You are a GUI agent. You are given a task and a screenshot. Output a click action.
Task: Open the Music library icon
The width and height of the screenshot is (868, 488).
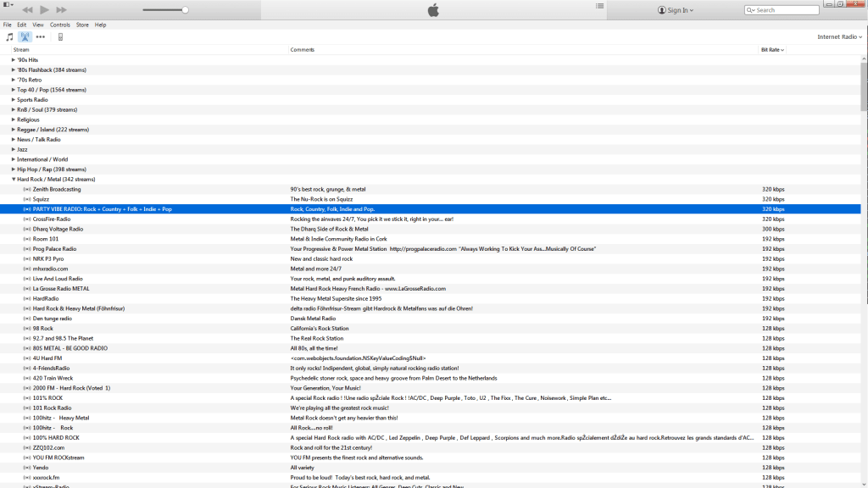(x=9, y=37)
